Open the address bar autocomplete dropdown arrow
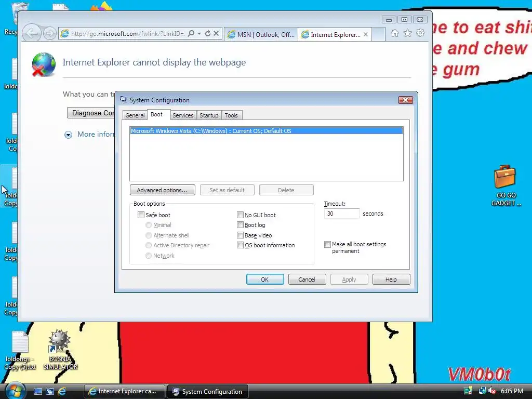 pos(199,33)
